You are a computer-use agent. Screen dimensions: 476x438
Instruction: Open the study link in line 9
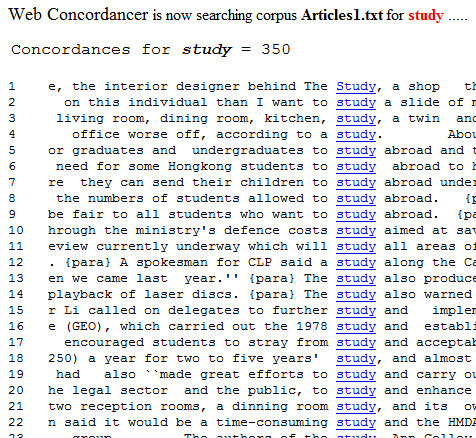[356, 215]
